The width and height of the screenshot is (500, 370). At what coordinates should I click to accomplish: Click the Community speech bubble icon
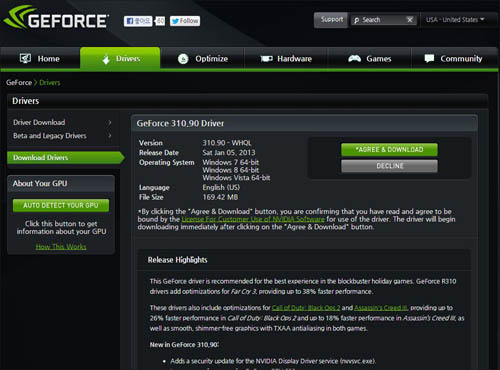[429, 58]
